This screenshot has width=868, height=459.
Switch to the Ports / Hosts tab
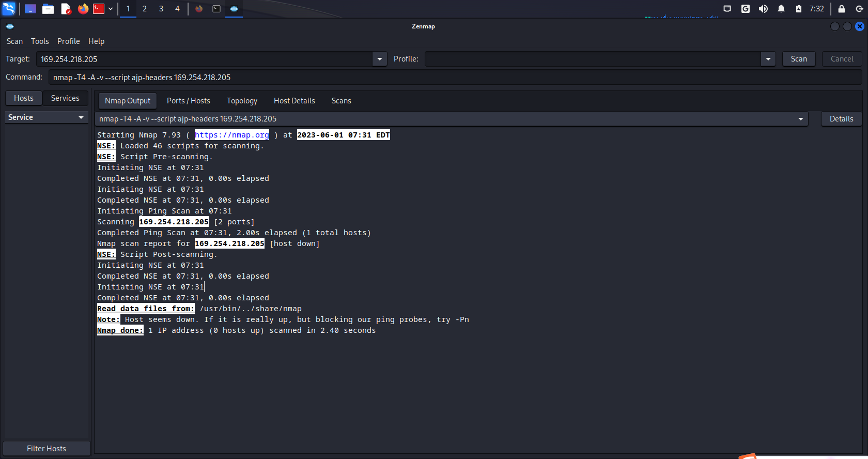pos(189,101)
